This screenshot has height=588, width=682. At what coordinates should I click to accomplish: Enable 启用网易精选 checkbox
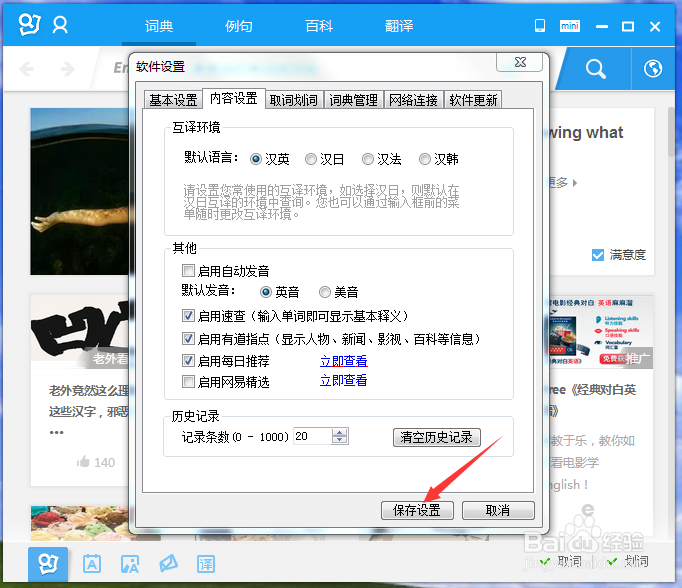tap(188, 382)
